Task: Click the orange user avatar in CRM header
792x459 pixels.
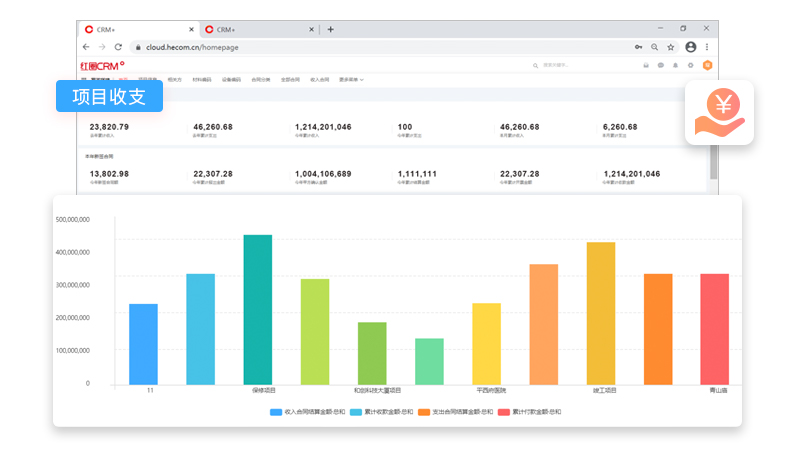Action: 707,65
